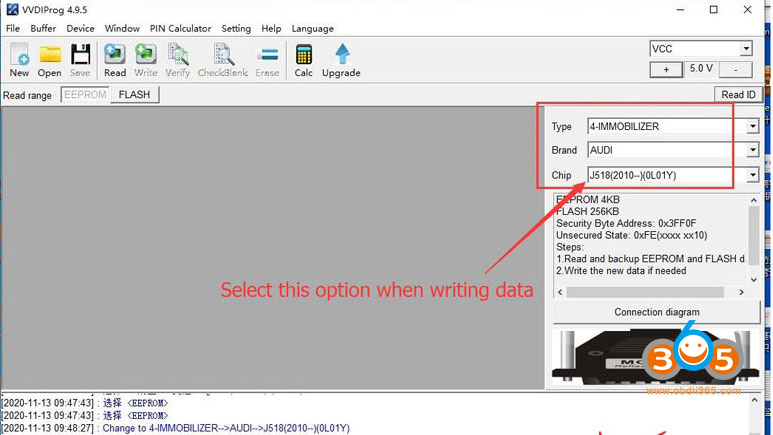773x435 pixels.
Task: Open the PIN Calculator menu
Action: point(180,29)
